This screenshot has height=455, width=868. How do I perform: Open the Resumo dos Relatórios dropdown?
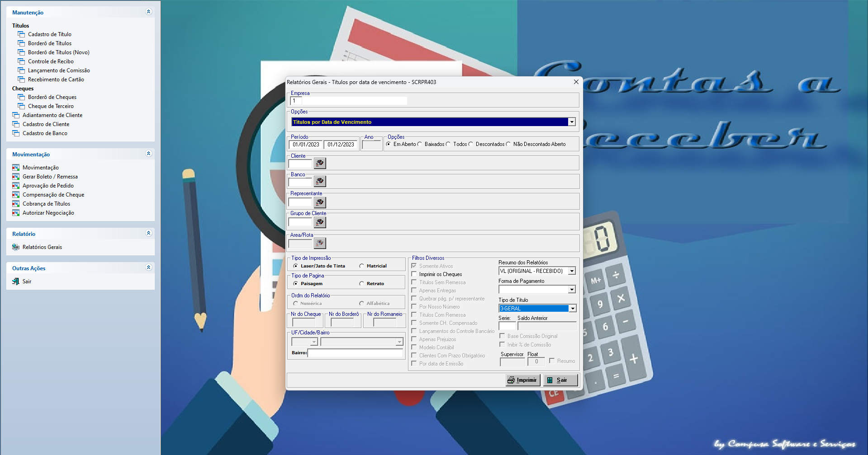click(572, 271)
